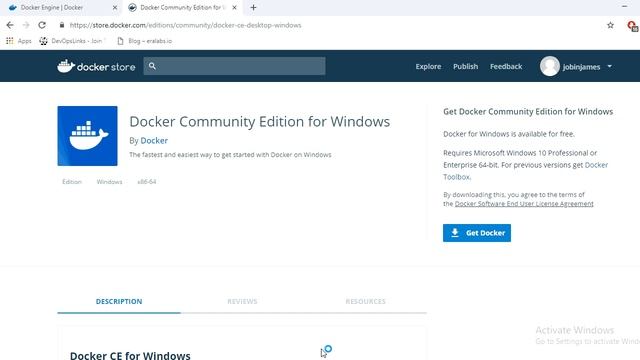Expand the jobinjames account dropdown arrow
Screen dimensions: 640x360
tap(609, 66)
